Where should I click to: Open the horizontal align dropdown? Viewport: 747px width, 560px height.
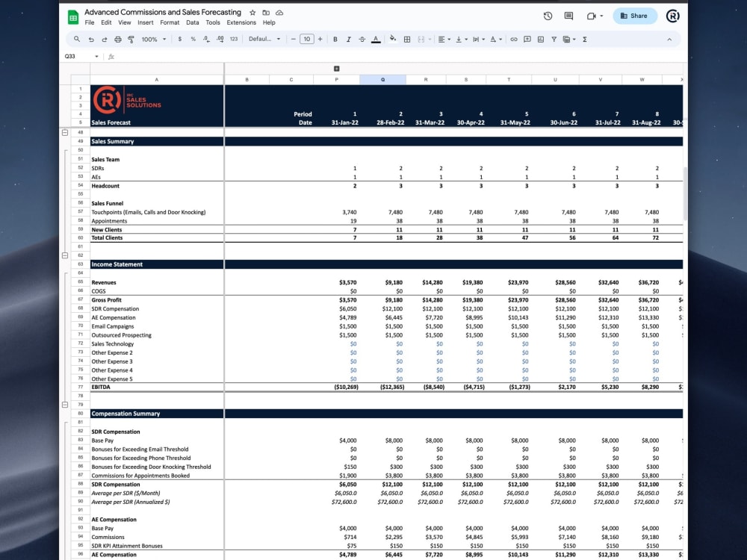(x=444, y=40)
